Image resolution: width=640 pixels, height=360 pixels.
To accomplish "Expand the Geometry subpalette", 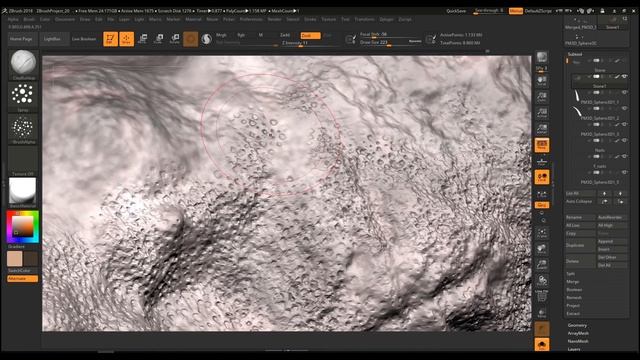I will click(x=577, y=325).
